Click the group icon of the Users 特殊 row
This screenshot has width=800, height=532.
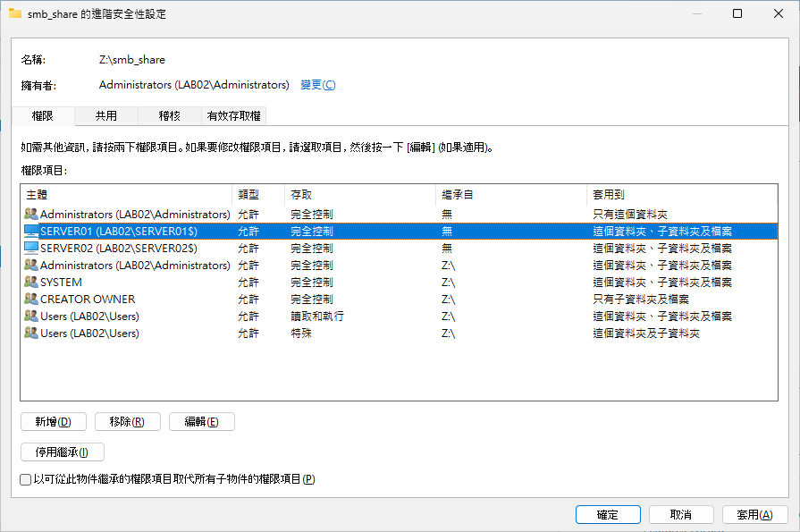31,333
